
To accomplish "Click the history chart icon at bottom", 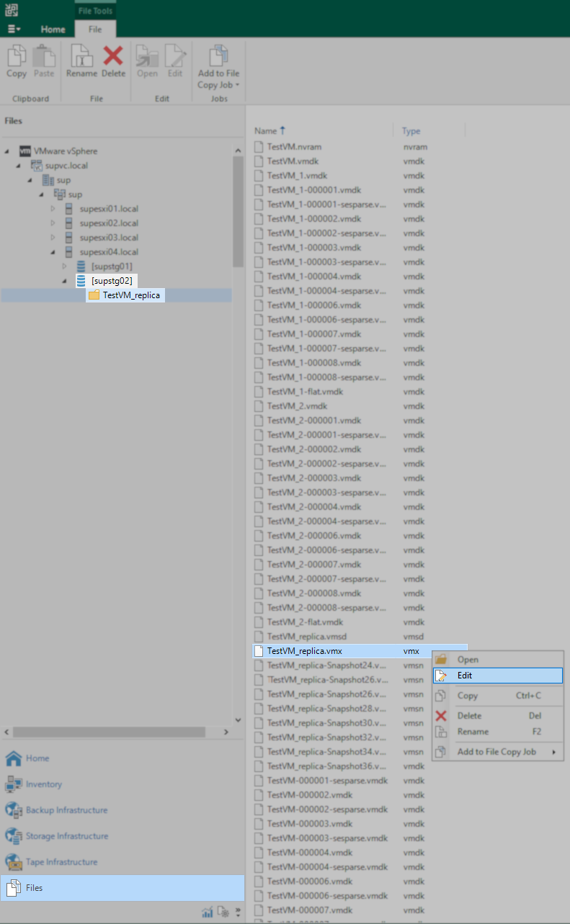I will [x=208, y=912].
